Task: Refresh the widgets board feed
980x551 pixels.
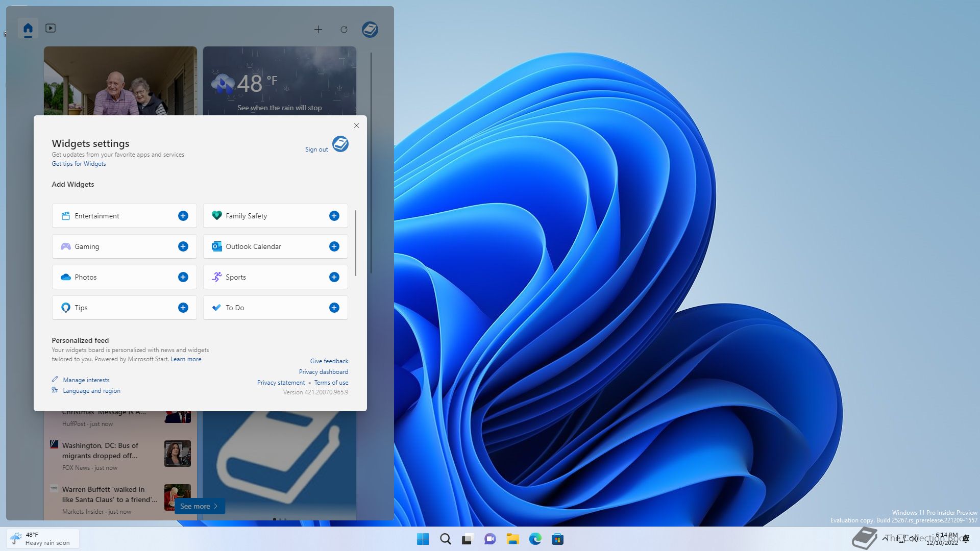Action: point(344,30)
